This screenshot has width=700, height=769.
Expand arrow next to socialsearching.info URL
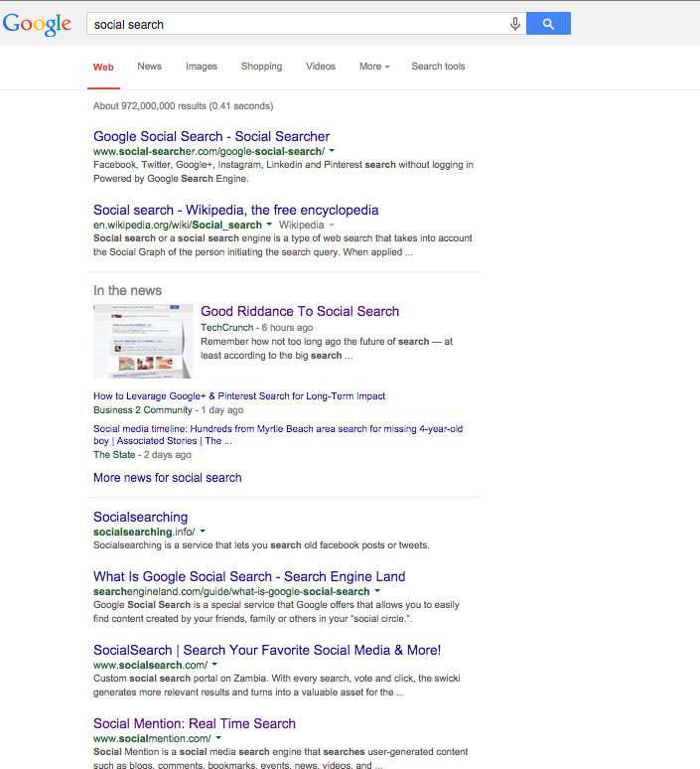tap(203, 533)
